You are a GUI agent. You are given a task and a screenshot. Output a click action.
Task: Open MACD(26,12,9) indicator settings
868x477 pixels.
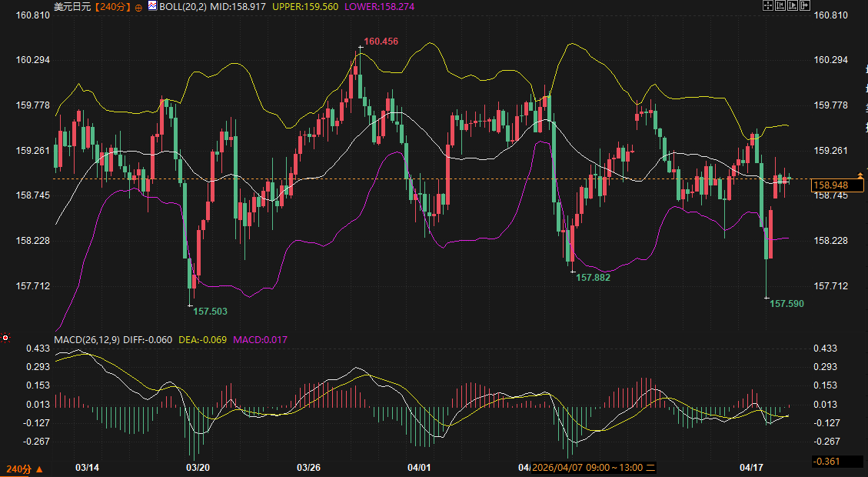pyautogui.click(x=86, y=339)
